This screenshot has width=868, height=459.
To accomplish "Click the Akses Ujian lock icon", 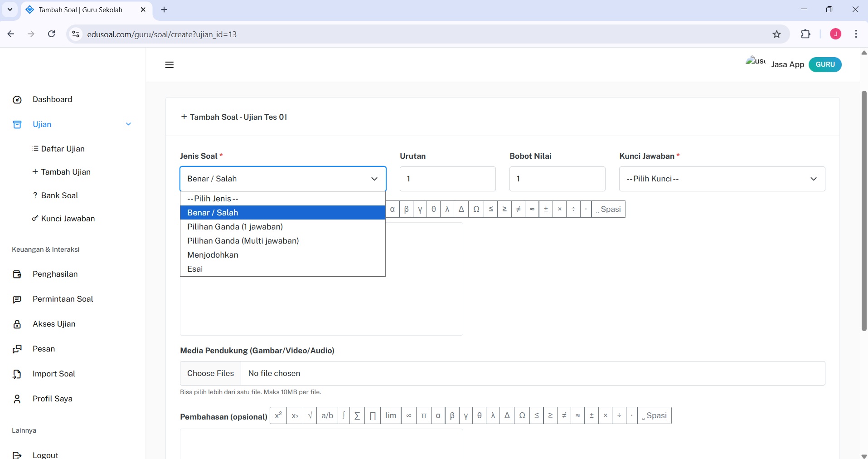I will (17, 324).
